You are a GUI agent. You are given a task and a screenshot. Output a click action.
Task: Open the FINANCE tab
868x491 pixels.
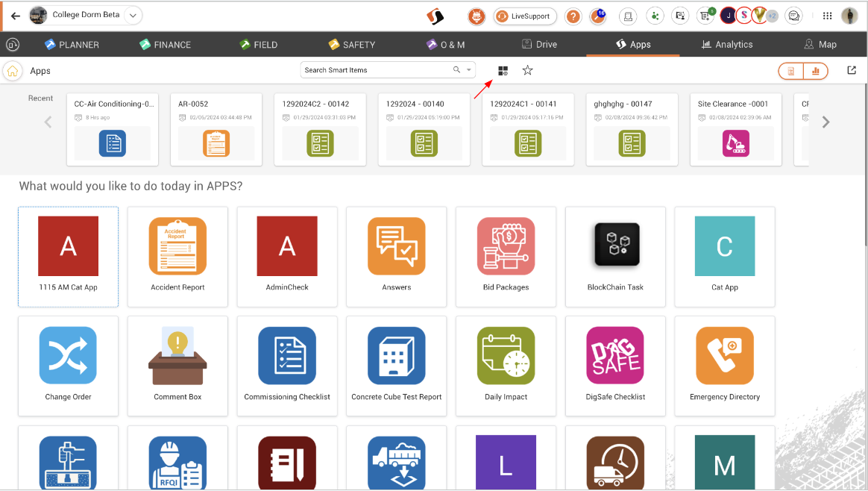coord(166,44)
